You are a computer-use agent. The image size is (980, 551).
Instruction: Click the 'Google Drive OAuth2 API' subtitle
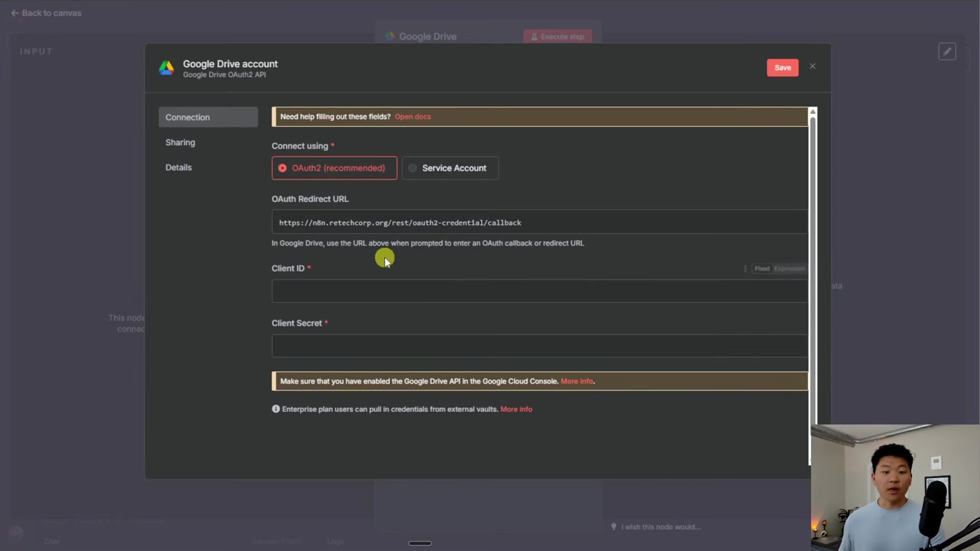pos(225,75)
